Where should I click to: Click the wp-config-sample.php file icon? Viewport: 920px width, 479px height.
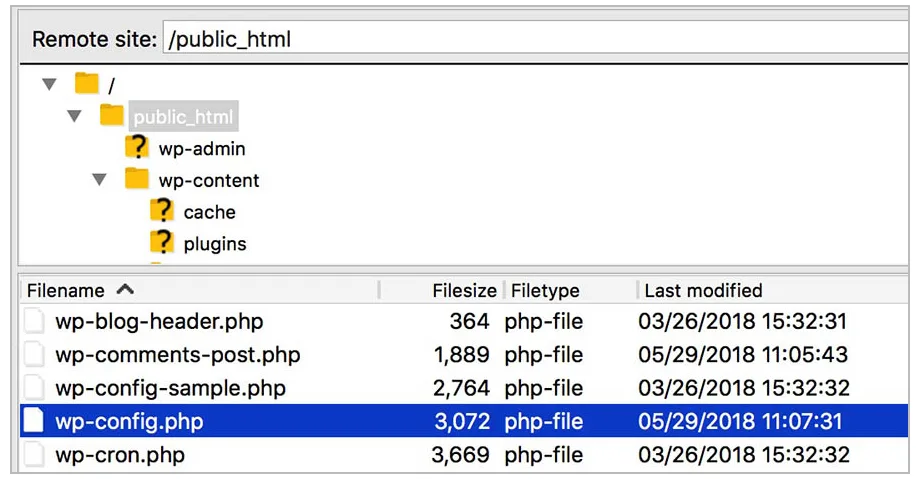34,388
